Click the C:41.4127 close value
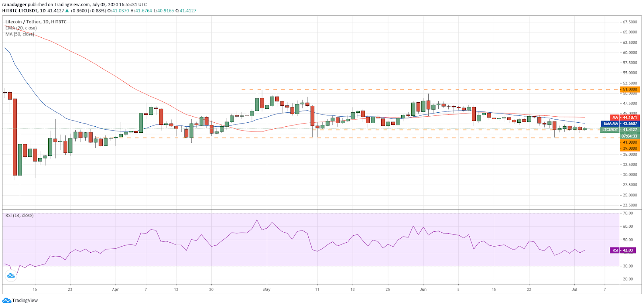644x307 pixels. coord(186,11)
